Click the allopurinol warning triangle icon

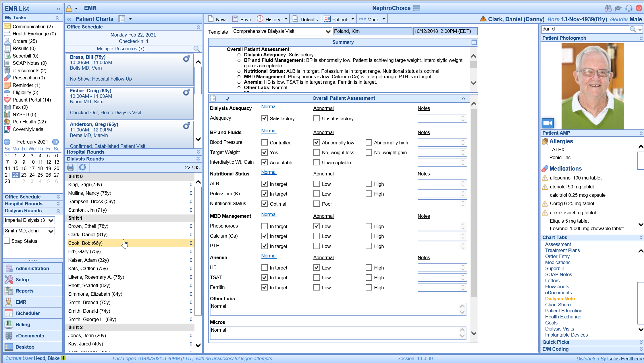click(545, 178)
